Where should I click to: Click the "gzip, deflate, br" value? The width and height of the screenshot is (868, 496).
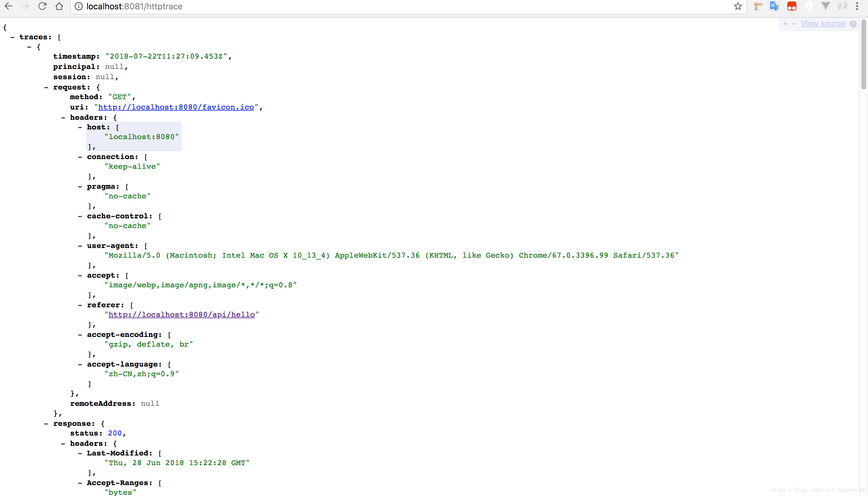[149, 344]
